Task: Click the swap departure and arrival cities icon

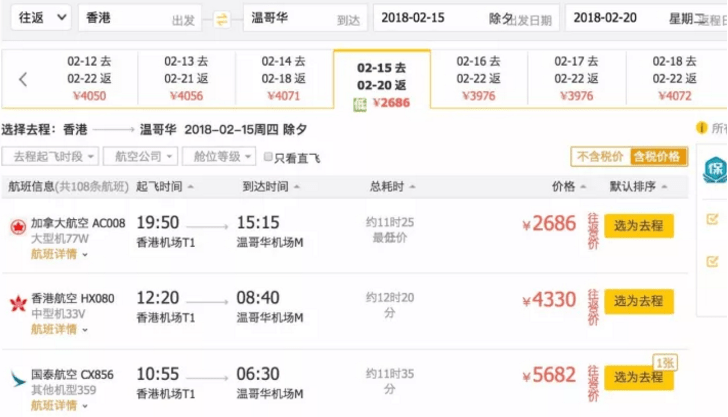Action: coord(222,19)
